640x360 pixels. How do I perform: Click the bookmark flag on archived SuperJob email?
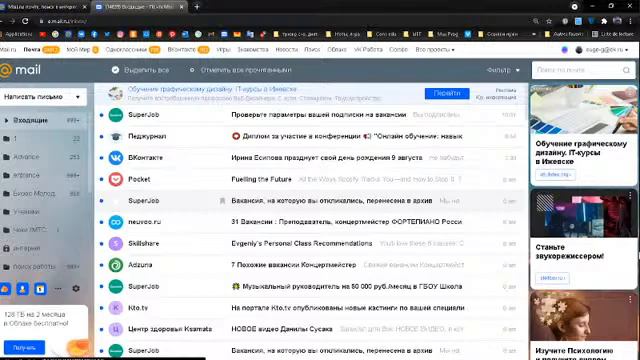pyautogui.click(x=222, y=201)
